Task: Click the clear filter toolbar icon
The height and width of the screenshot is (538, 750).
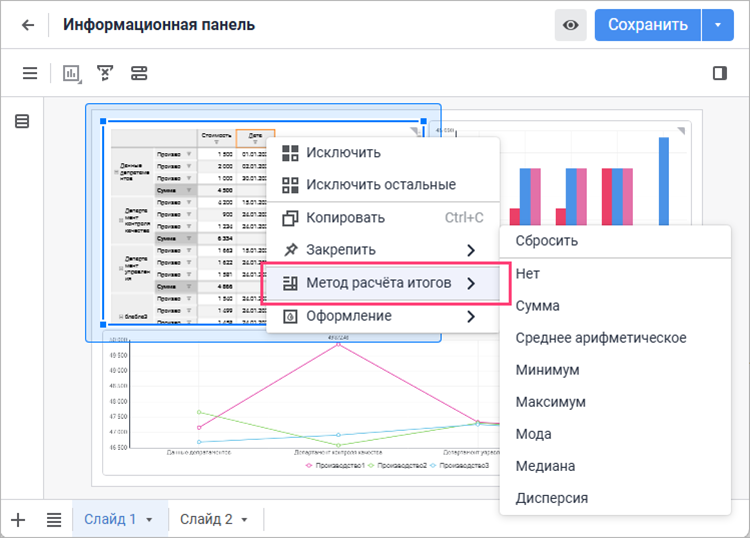Action: [105, 73]
